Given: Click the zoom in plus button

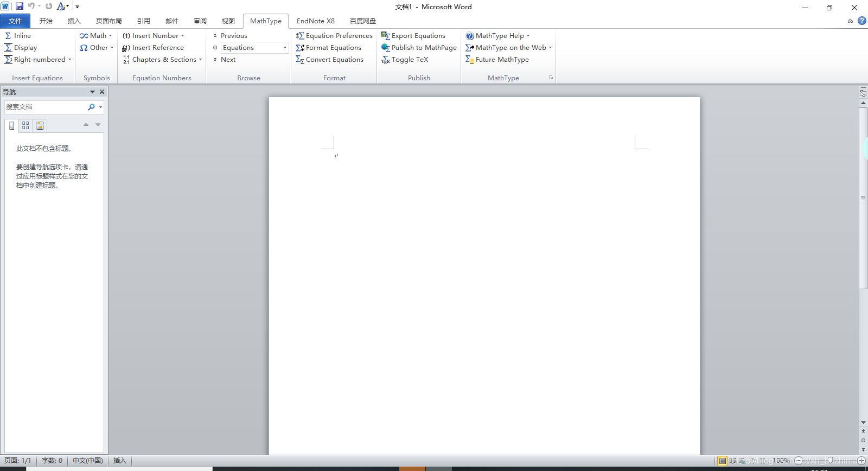Looking at the screenshot, I should (861, 461).
